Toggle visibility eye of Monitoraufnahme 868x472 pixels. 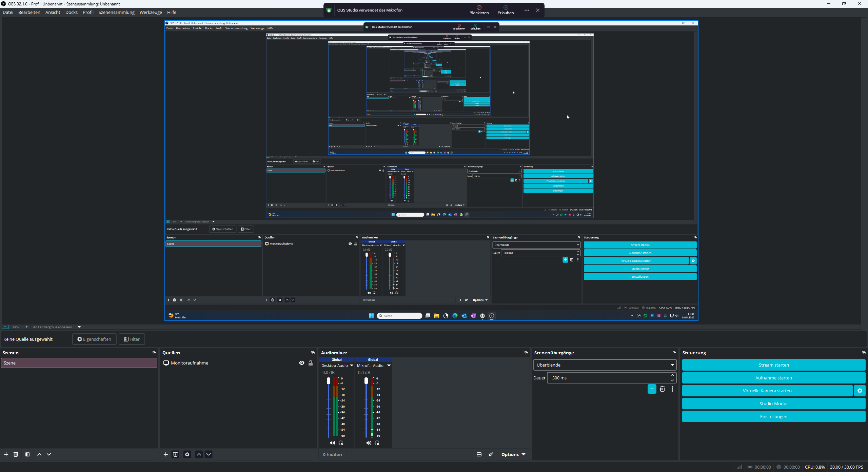(302, 363)
